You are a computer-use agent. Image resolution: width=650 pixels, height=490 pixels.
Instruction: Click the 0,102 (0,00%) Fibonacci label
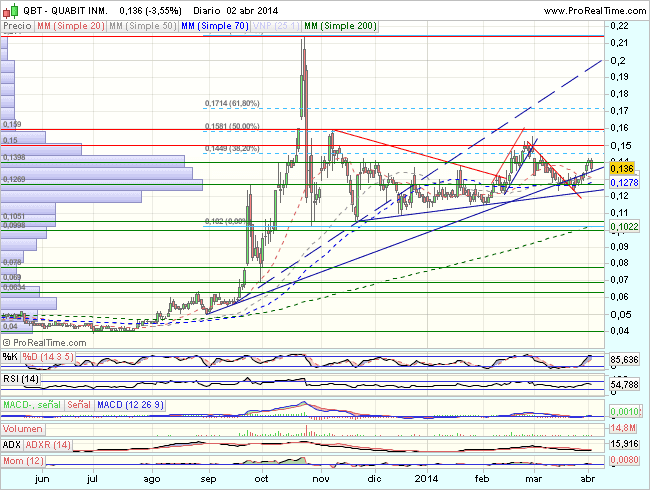[x=227, y=221]
